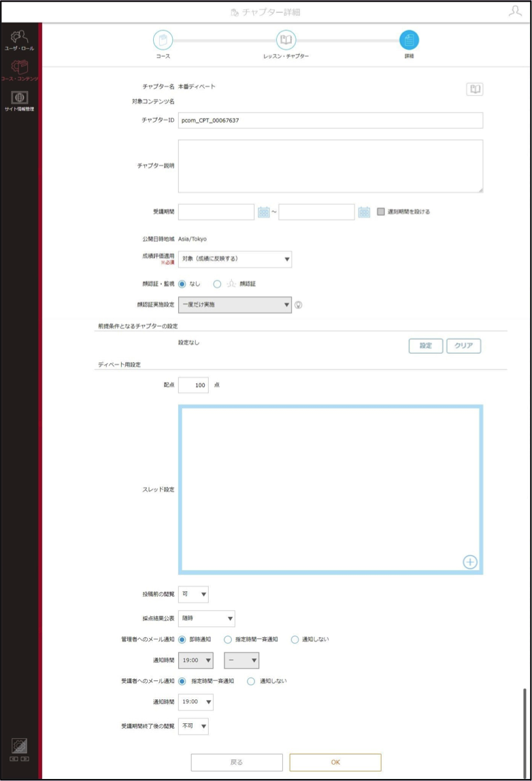Viewport: 532px width, 781px height.
Task: Click the user profile icon at top right
Action: 515,11
